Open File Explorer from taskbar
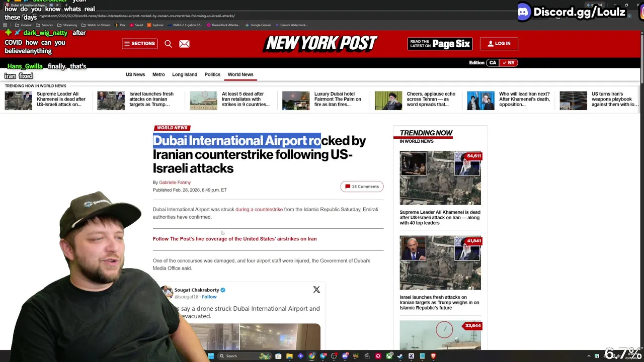Viewport: 644px width, 362px height. click(x=289, y=356)
